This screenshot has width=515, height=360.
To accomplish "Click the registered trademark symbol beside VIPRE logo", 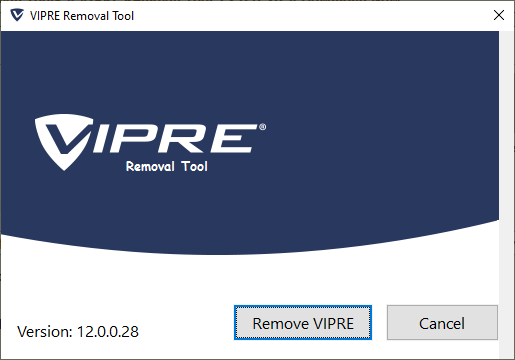I will 262,127.
